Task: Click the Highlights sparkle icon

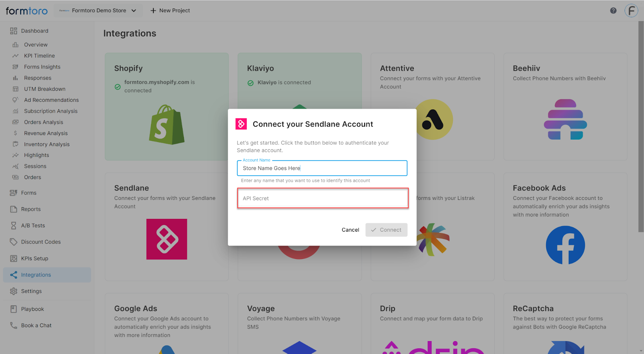Action: [x=15, y=155]
